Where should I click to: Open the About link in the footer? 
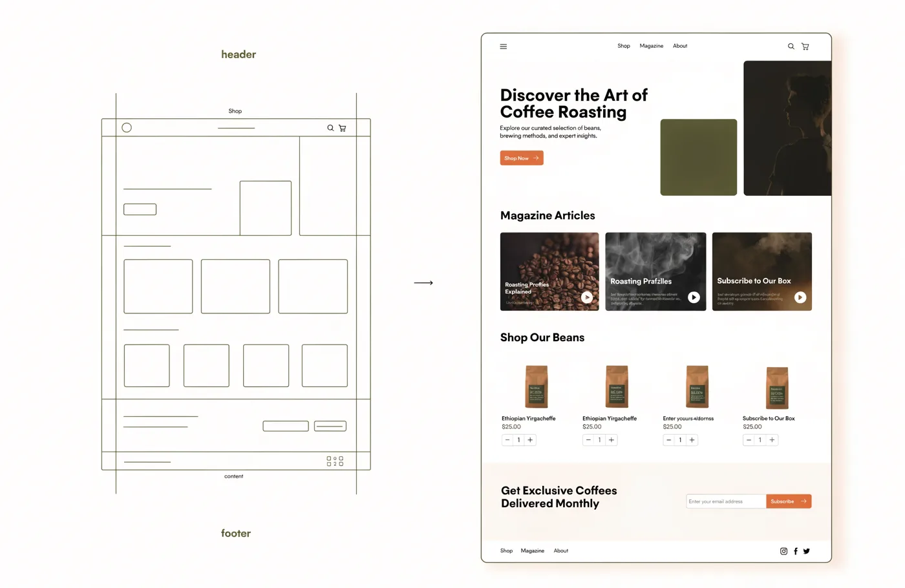[561, 551]
